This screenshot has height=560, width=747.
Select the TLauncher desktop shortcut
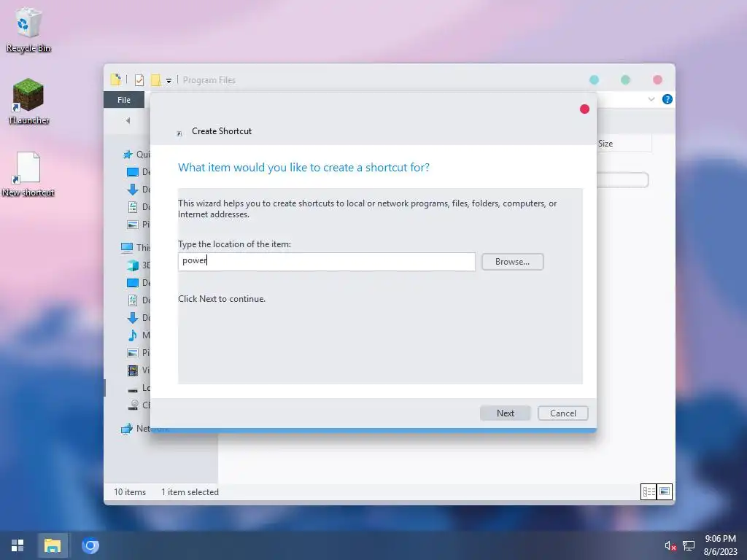[x=28, y=101]
